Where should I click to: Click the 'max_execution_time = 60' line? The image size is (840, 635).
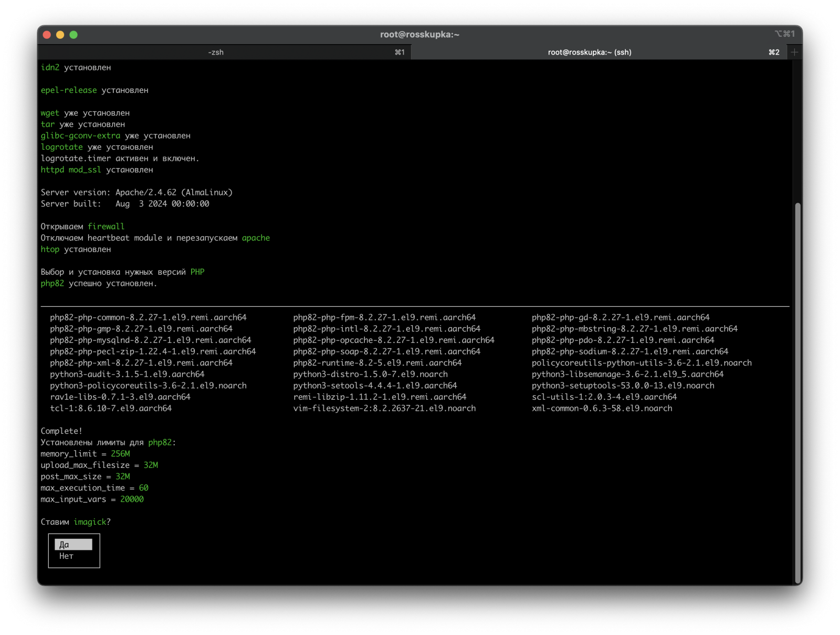[x=94, y=488]
